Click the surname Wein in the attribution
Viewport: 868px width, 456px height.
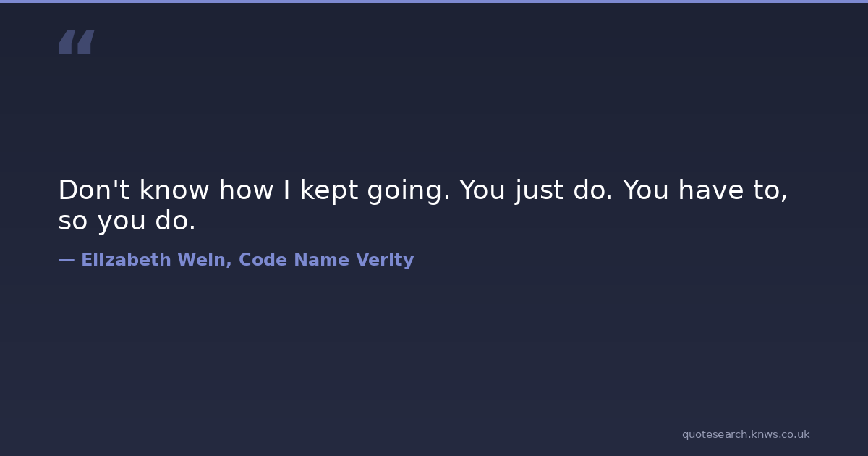click(205, 261)
